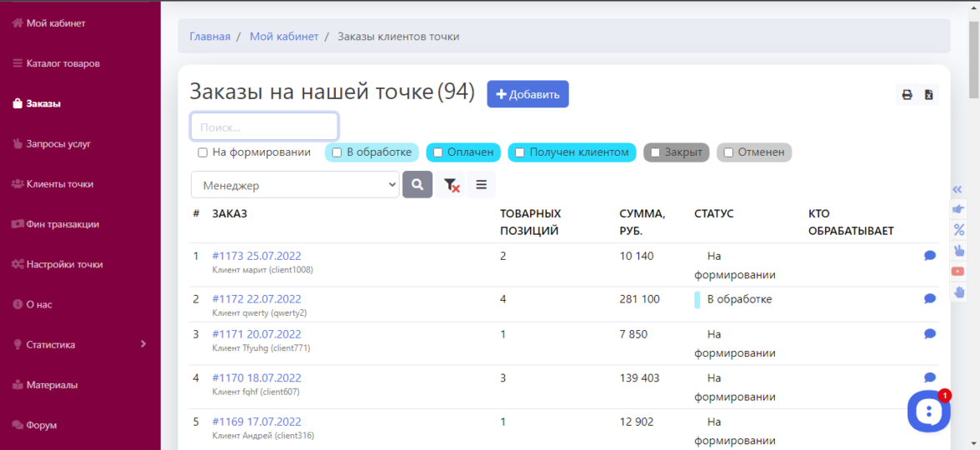Click the percent icon in side panel

958,230
